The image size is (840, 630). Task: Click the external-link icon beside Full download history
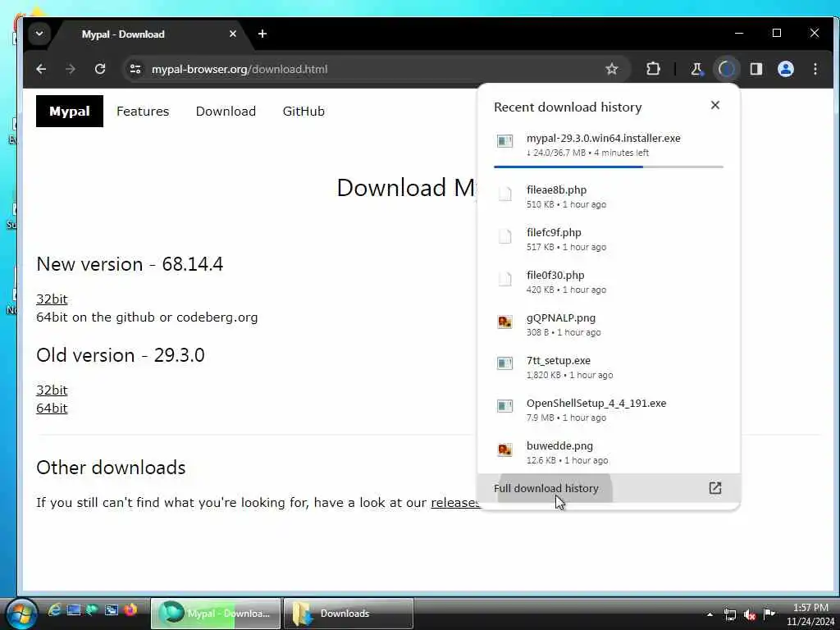coord(715,488)
